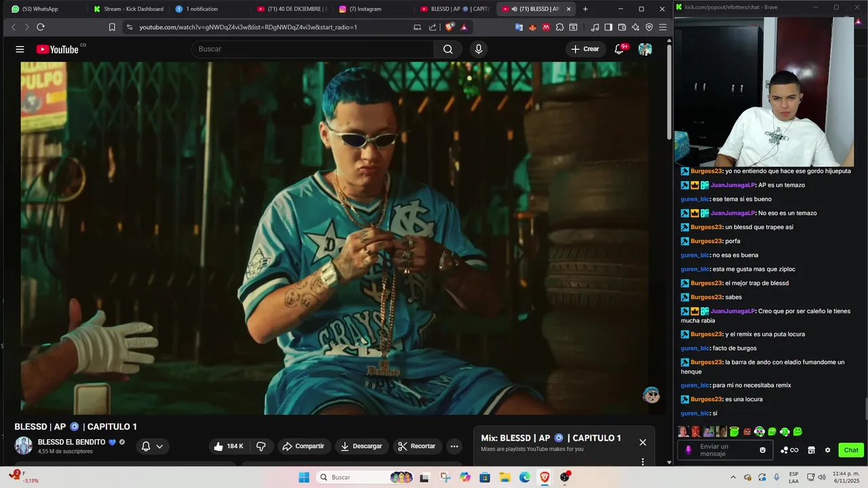The image size is (868, 488).
Task: Open a new browser tab
Action: pos(585,9)
